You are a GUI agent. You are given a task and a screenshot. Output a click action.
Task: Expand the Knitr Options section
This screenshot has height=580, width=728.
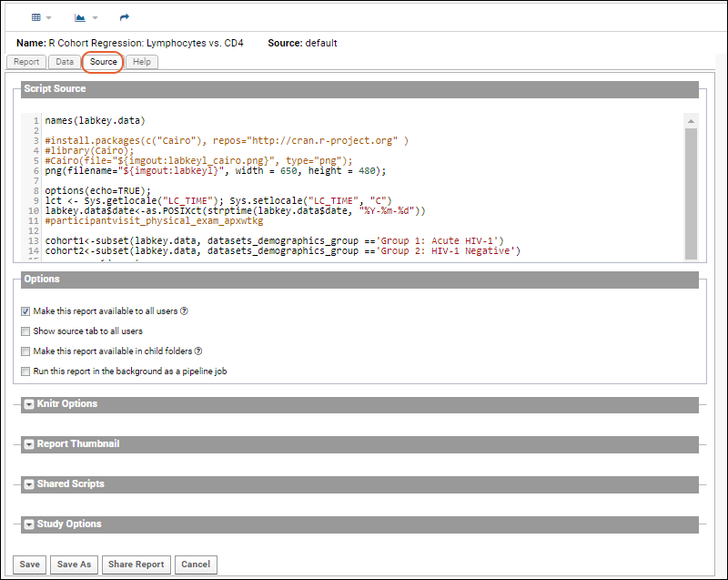click(29, 404)
